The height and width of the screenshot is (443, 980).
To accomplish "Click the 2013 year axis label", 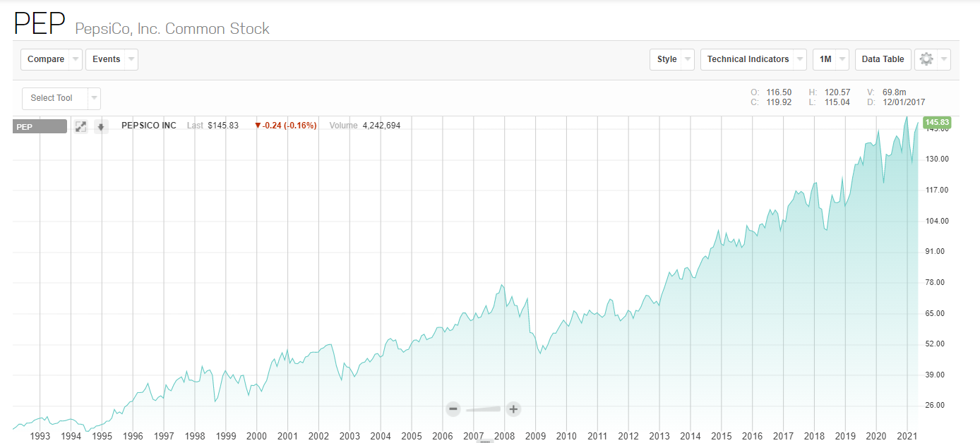I will pos(659,436).
